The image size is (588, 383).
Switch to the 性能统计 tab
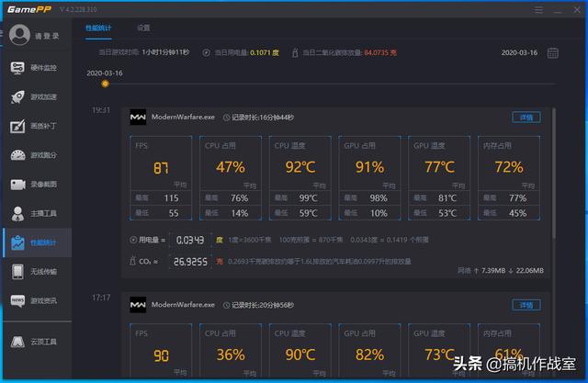pyautogui.click(x=98, y=28)
